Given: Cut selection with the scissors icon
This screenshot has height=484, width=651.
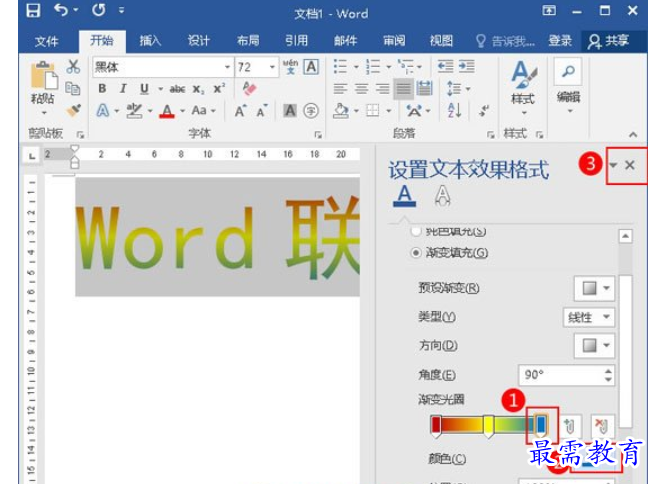Looking at the screenshot, I should pyautogui.click(x=73, y=66).
